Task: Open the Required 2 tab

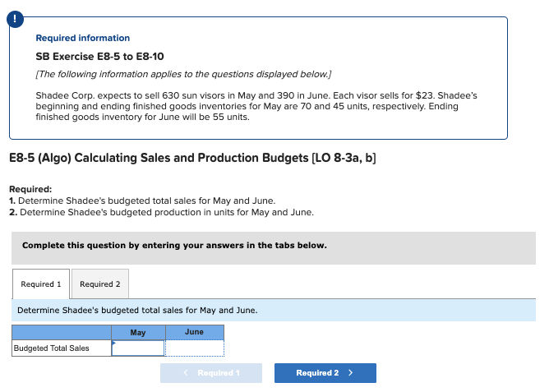Action: [x=100, y=284]
